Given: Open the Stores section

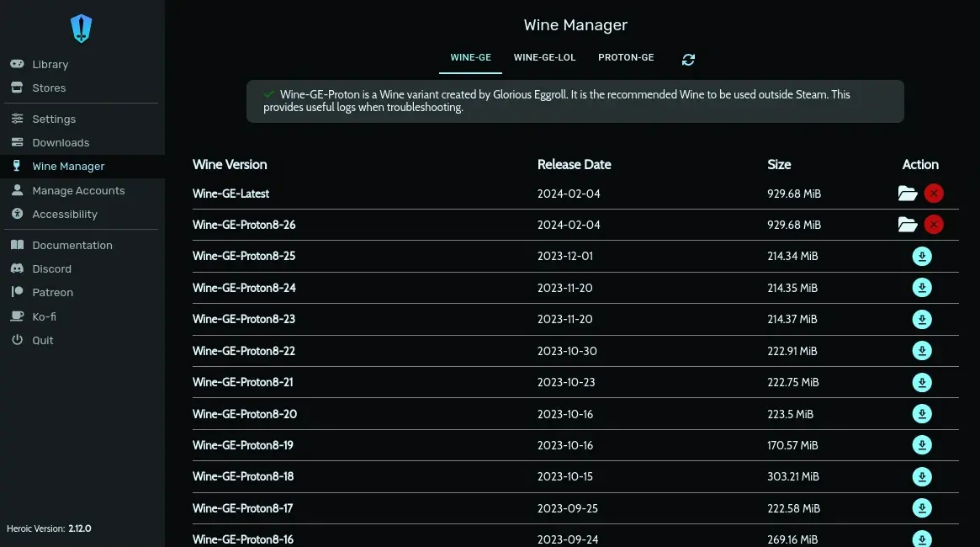Looking at the screenshot, I should click(49, 88).
